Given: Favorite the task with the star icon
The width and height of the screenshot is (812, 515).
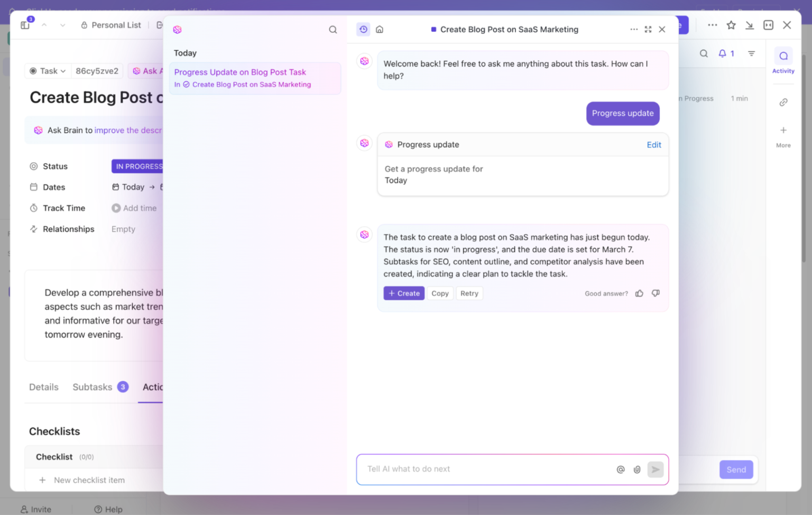Looking at the screenshot, I should pos(731,25).
